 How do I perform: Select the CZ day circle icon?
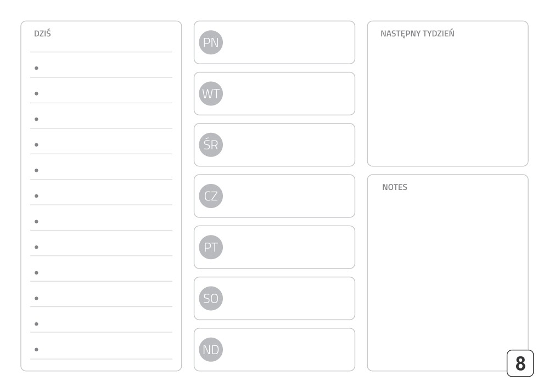click(211, 196)
